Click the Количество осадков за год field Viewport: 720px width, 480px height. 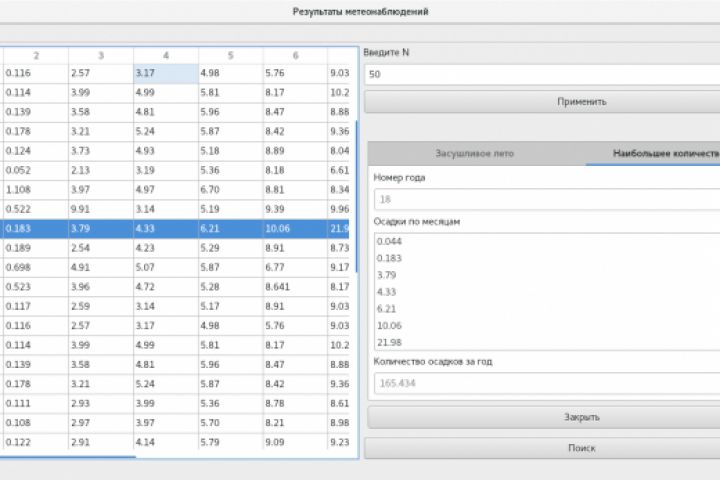547,383
